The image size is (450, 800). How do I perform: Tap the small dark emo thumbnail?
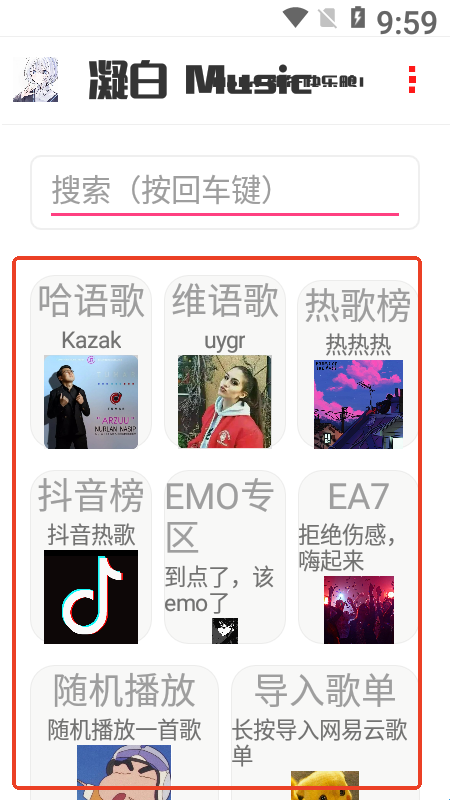(x=225, y=631)
